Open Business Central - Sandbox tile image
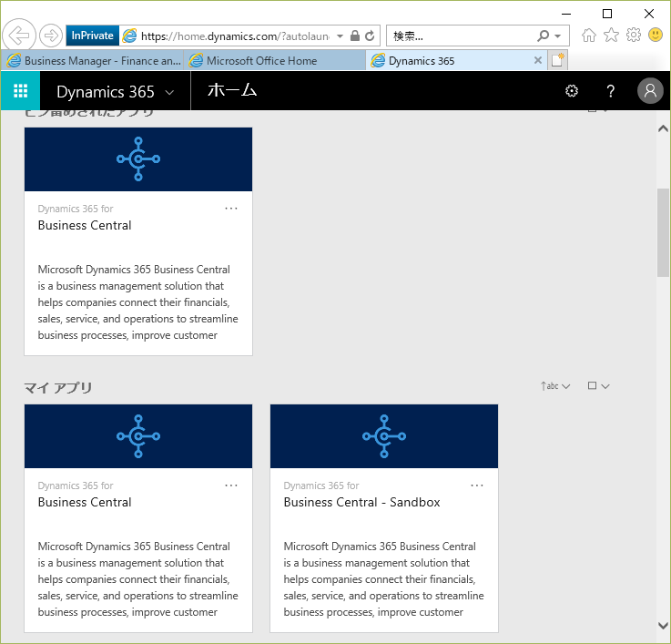Image resolution: width=671 pixels, height=644 pixels. click(384, 436)
